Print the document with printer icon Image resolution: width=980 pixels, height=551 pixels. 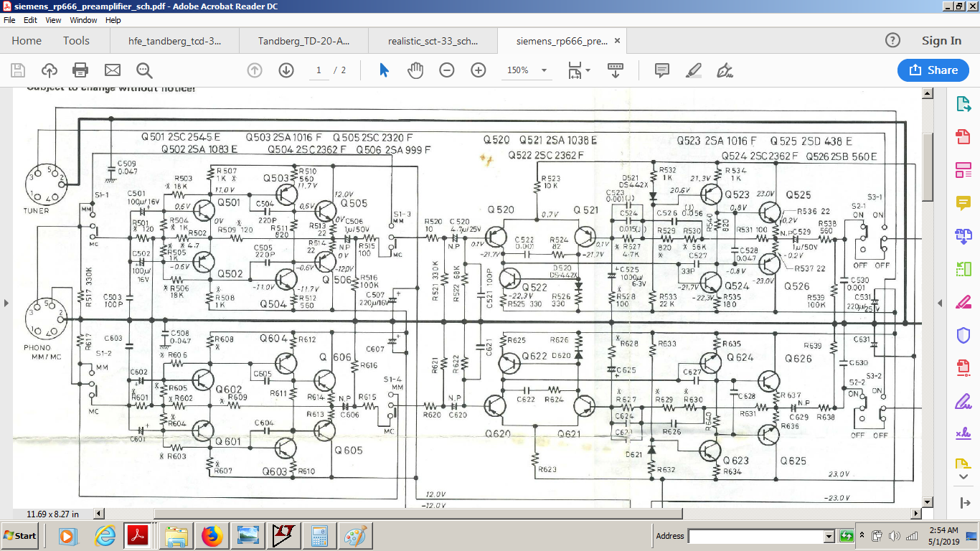point(80,70)
